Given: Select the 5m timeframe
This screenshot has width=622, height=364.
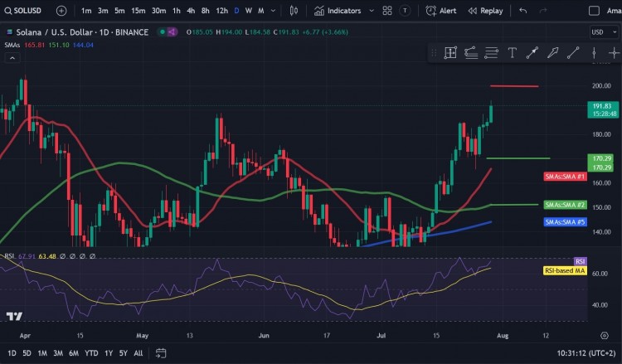Looking at the screenshot, I should 119,11.
